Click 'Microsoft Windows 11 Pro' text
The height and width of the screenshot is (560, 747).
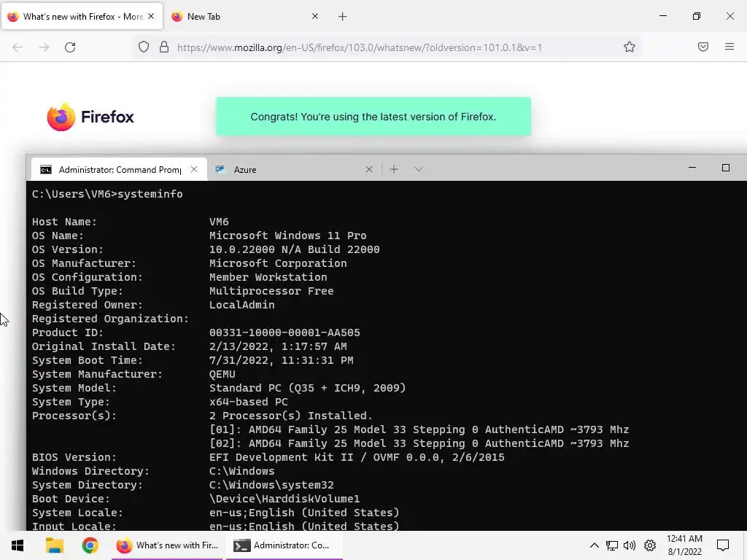(x=287, y=236)
